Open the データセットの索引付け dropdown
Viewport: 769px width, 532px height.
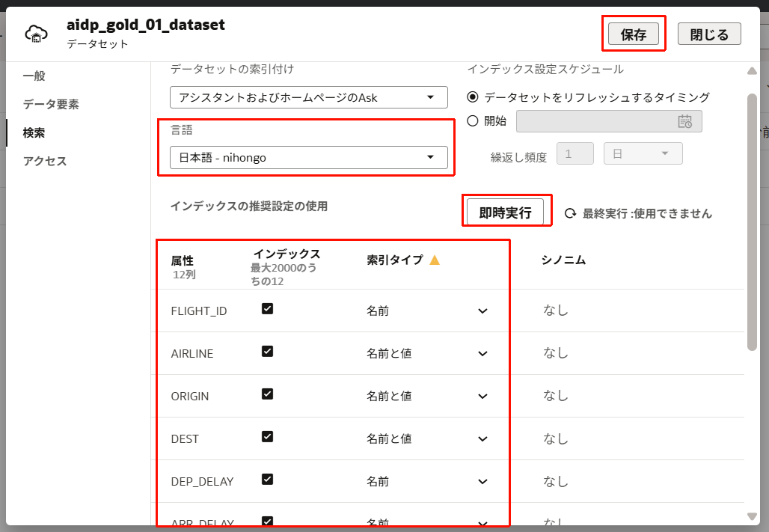pyautogui.click(x=308, y=97)
